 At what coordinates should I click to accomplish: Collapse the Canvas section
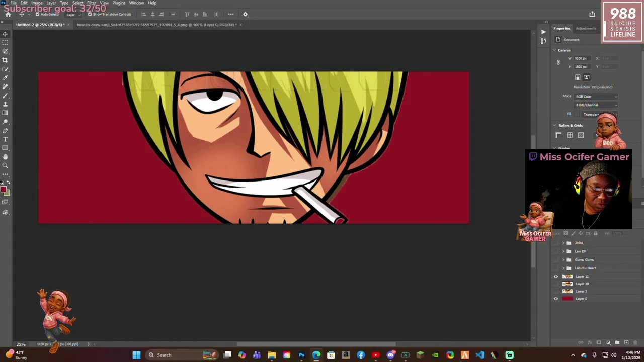pos(554,50)
